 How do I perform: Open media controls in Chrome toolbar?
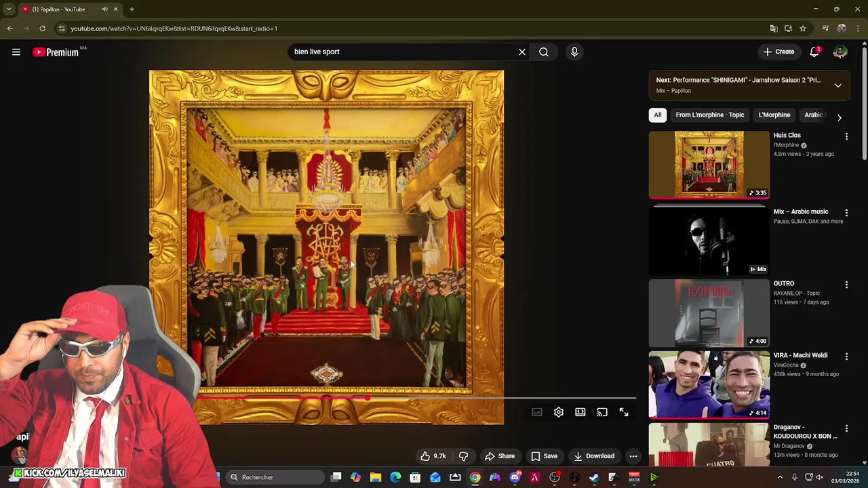(x=825, y=28)
